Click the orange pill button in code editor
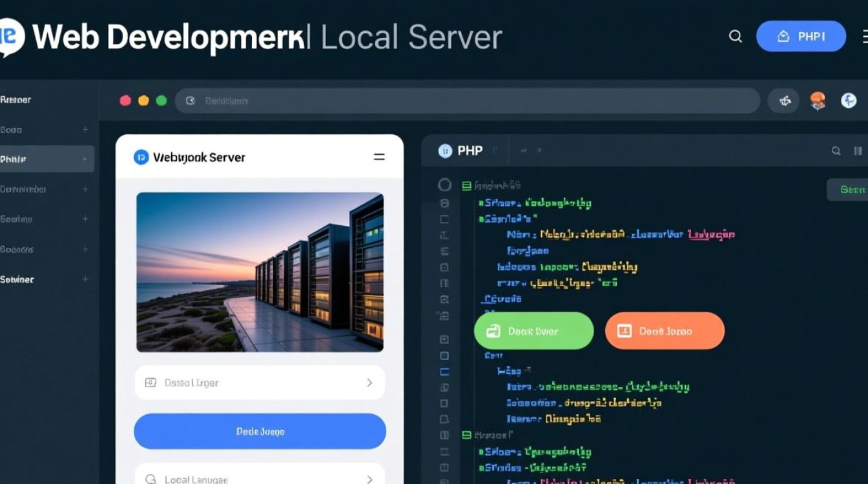The width and height of the screenshot is (868, 484). [x=665, y=331]
